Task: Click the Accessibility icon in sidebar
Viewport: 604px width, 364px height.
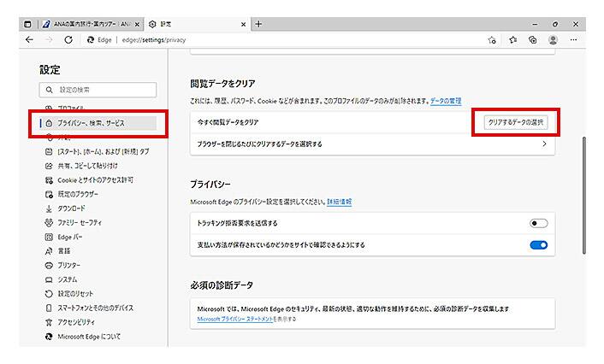Action: point(49,322)
